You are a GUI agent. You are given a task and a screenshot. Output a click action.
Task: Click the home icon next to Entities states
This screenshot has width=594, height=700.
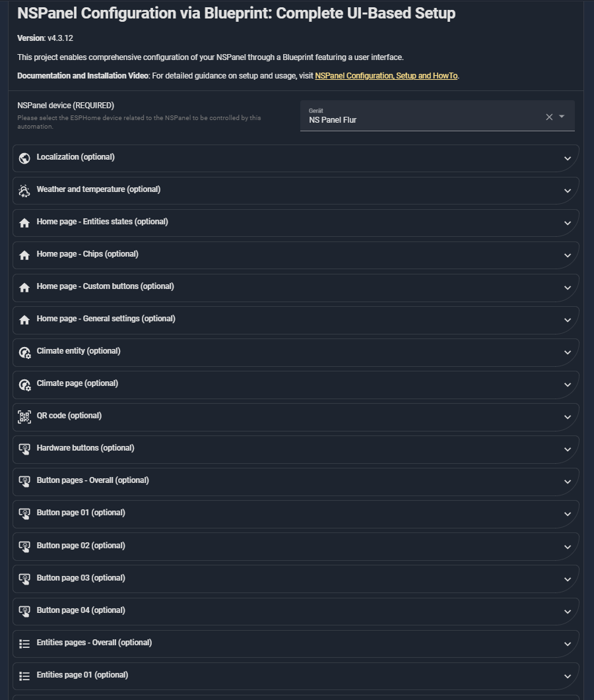point(24,223)
